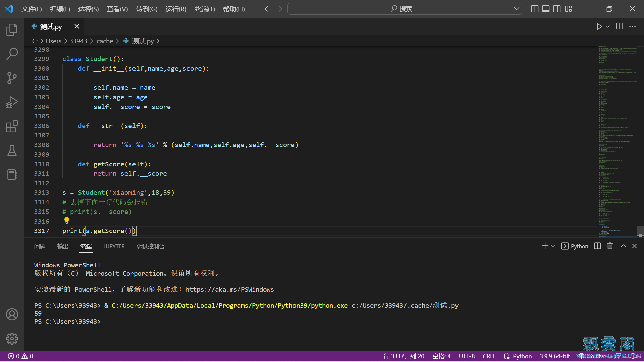Click the lightbulb code action icon
Screen dimensions: 644x362
pos(67,220)
